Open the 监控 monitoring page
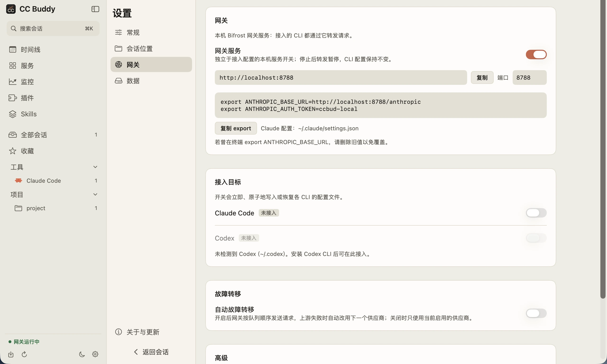 (53, 82)
